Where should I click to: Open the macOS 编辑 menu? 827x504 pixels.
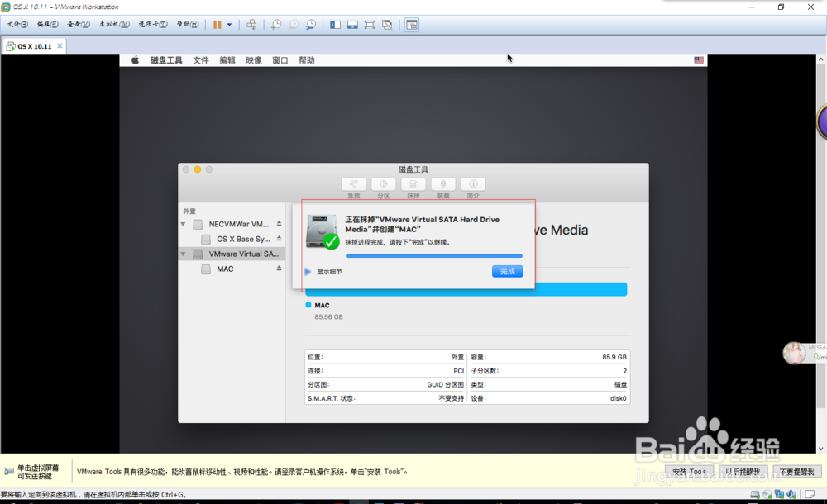point(227,60)
